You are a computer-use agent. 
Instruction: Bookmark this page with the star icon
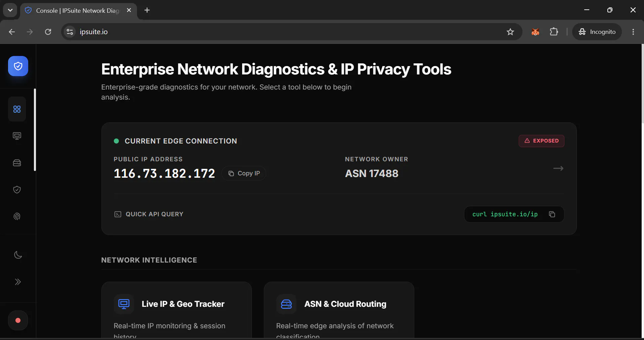coord(510,32)
